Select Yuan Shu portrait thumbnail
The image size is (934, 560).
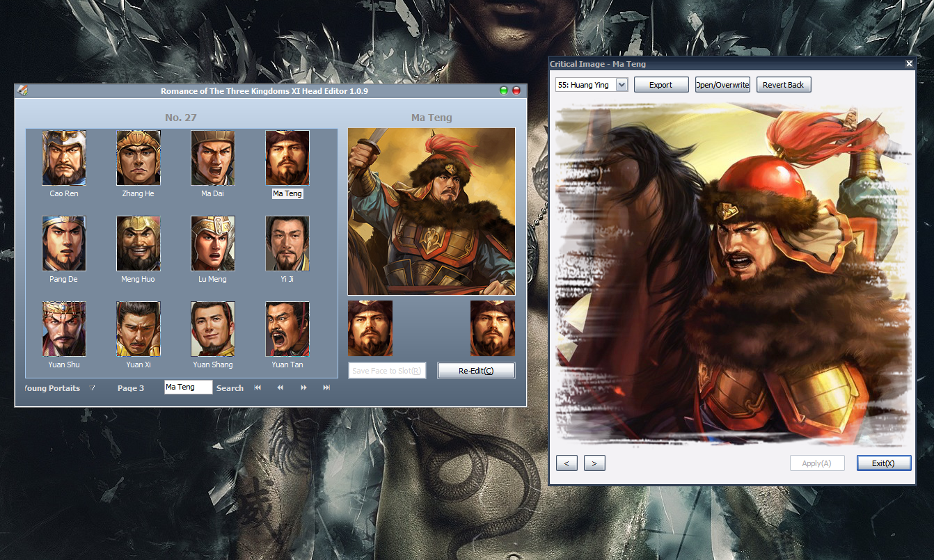[x=64, y=329]
